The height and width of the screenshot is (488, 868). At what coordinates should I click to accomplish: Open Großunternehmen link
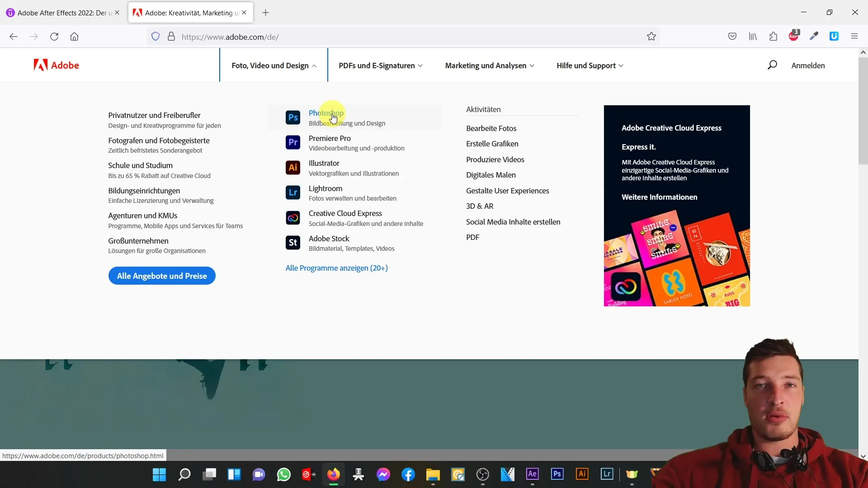coord(138,241)
